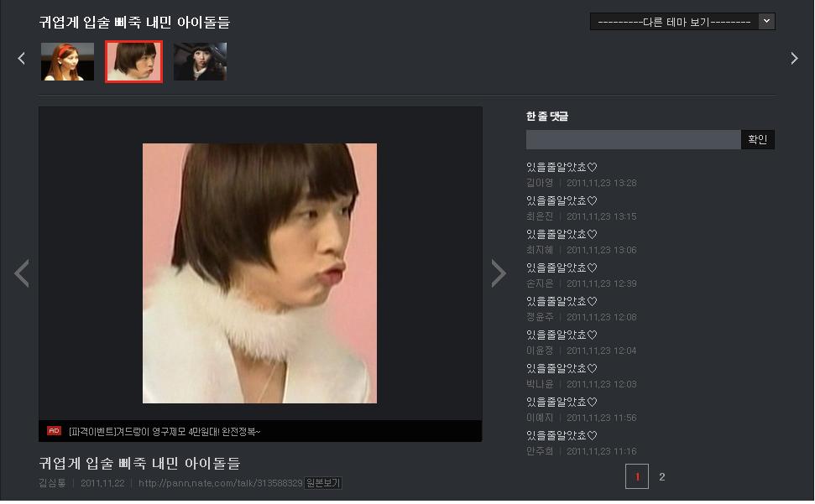Screen dimensions: 815x504
Task: Click the one-line comment input field
Action: tap(633, 139)
